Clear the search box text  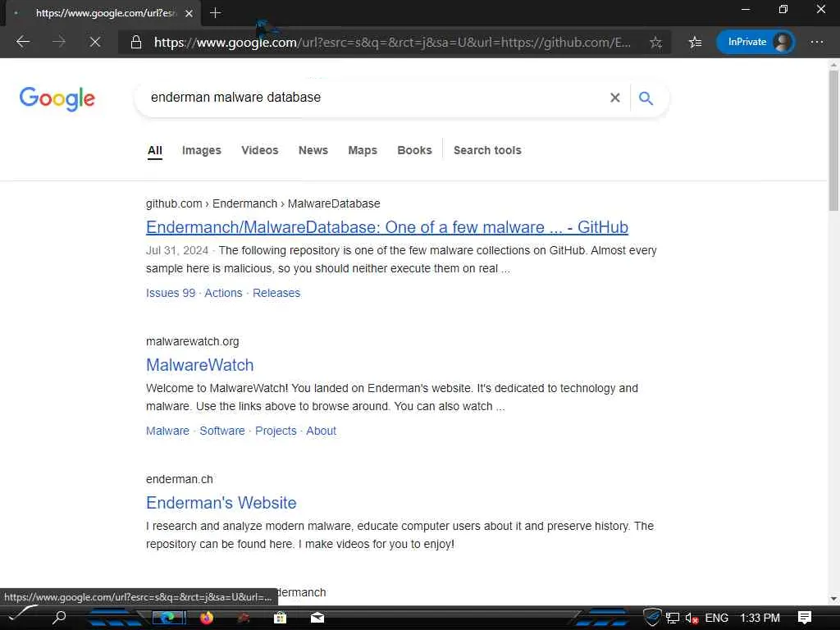(615, 98)
